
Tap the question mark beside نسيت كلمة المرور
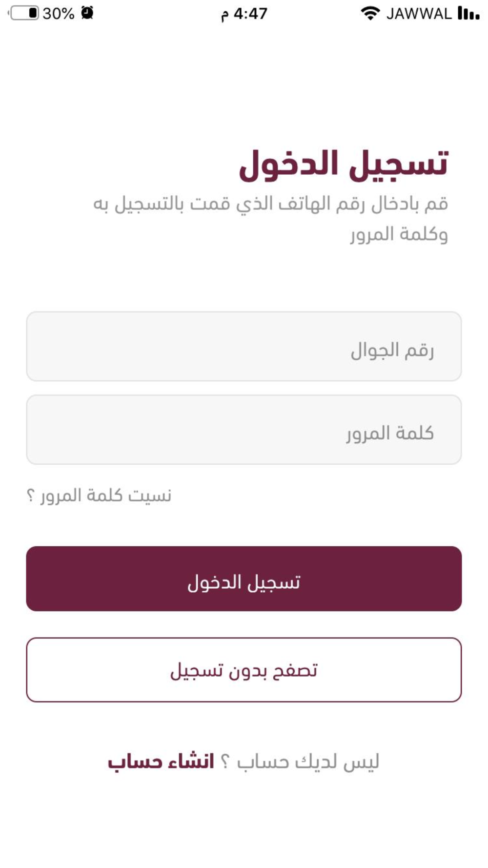coord(31,496)
